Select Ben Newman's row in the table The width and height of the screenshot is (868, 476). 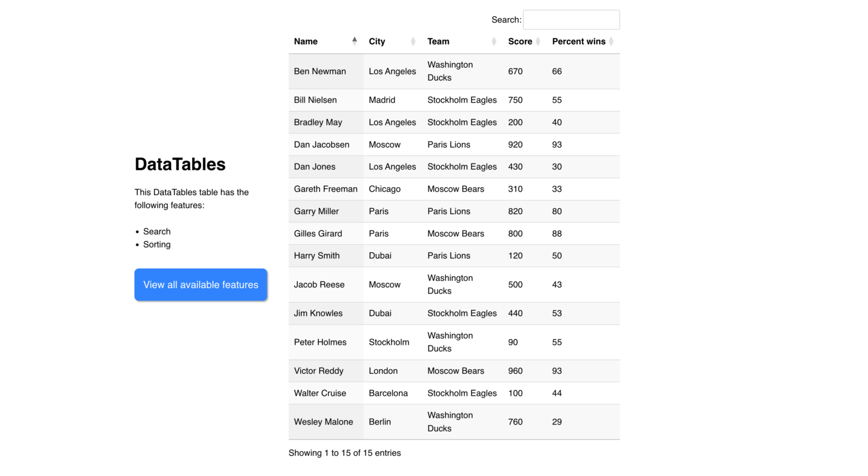pos(320,71)
